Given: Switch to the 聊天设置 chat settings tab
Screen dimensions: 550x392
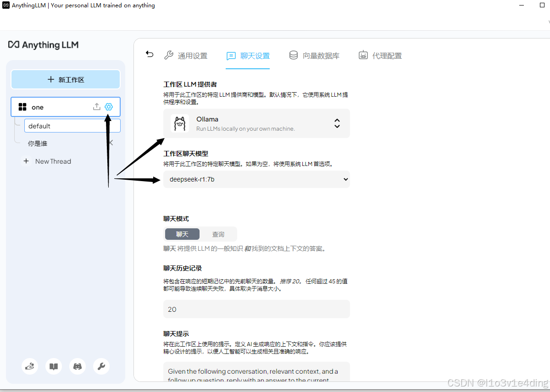Looking at the screenshot, I should pyautogui.click(x=248, y=56).
